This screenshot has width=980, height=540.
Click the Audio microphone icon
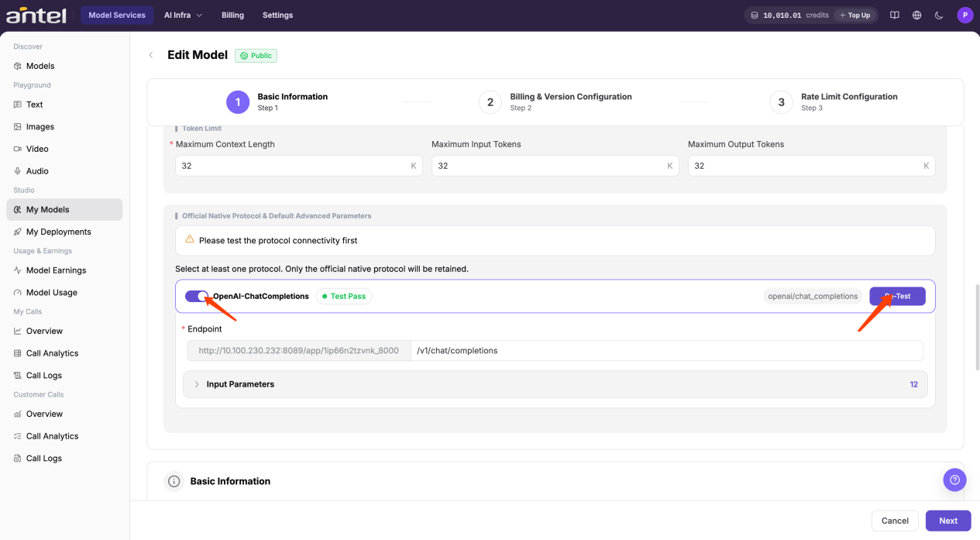[x=18, y=170]
